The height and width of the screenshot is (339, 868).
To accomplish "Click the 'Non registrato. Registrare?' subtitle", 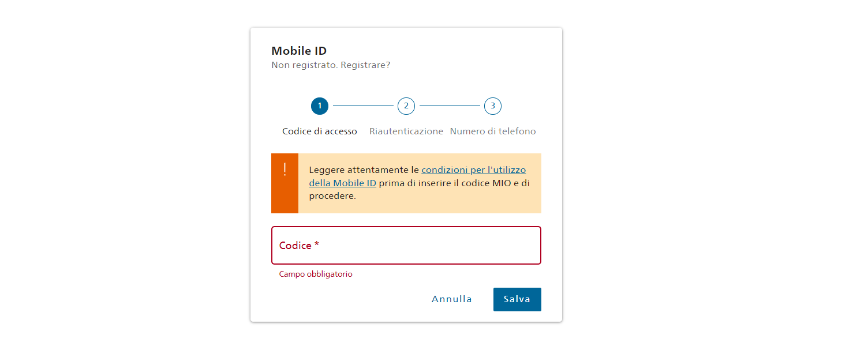I will tap(331, 65).
